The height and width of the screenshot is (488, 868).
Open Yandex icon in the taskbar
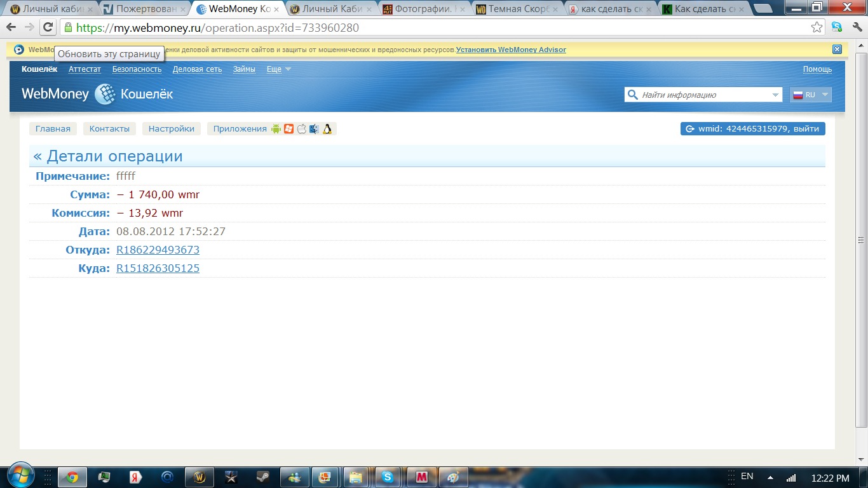(135, 477)
